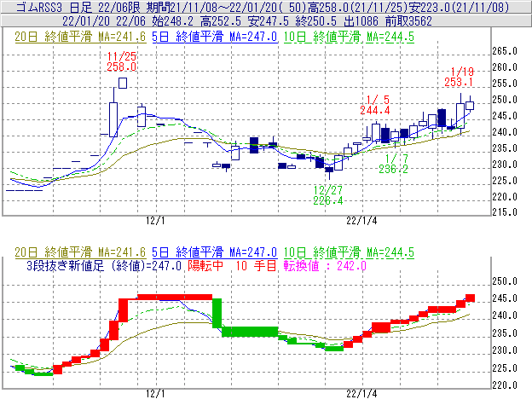
Task: Click the 1/7 236.2 low label
Action: point(394,164)
